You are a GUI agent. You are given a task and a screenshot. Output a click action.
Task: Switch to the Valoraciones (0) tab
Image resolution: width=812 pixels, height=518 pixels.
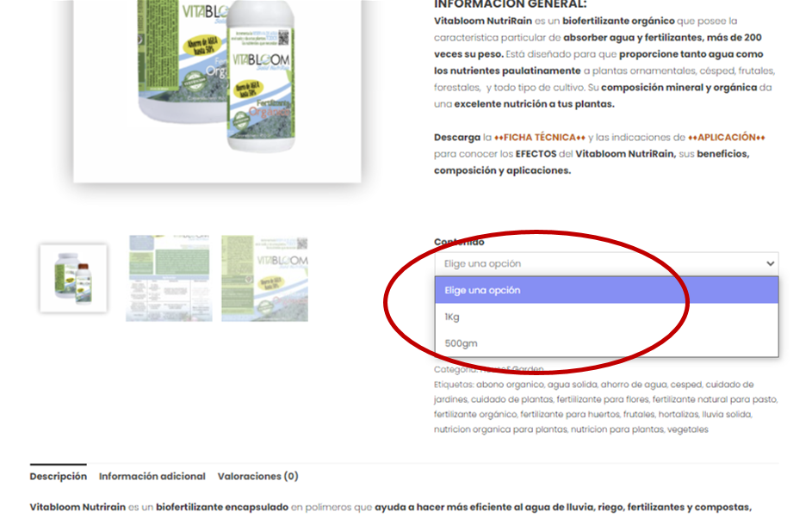click(257, 476)
